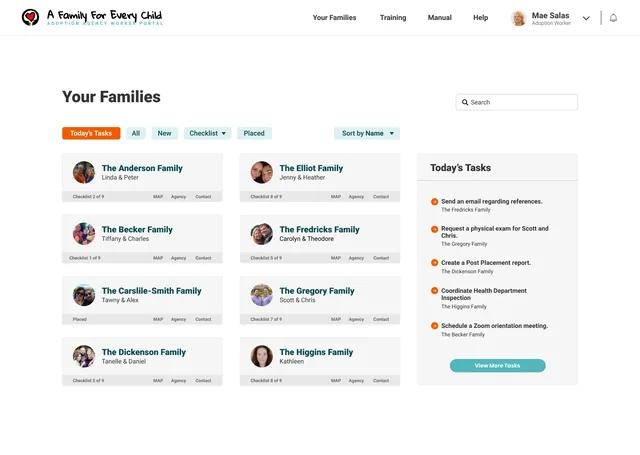Open The Carslile-Smith Family title
The width and height of the screenshot is (640, 455).
pyautogui.click(x=151, y=291)
